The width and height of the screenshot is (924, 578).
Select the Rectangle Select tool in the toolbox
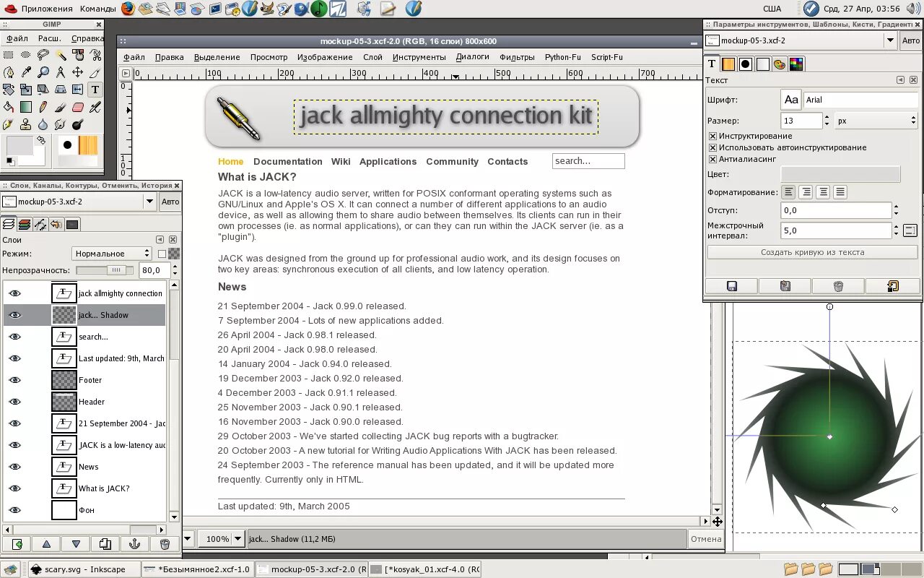point(8,55)
